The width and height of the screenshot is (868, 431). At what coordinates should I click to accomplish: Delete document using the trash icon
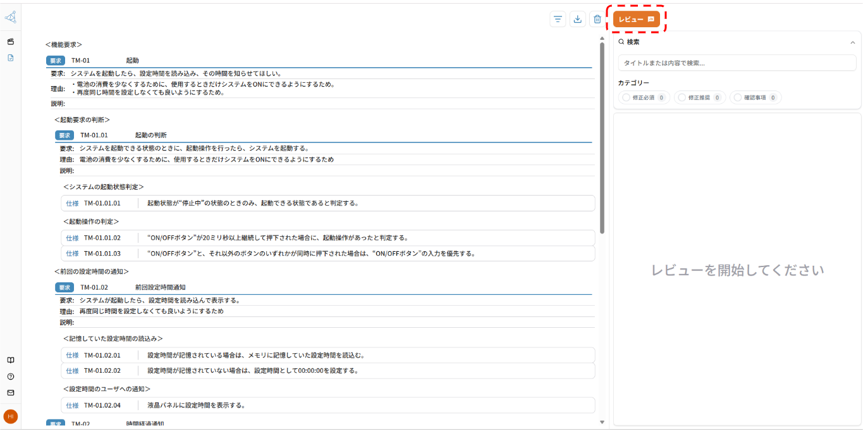coord(597,19)
